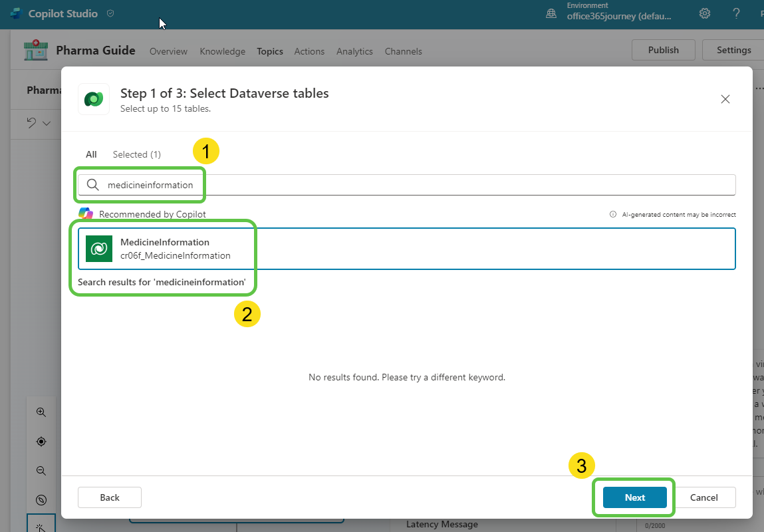Expand the undo dropdown chevron
The image size is (764, 532).
pos(47,123)
